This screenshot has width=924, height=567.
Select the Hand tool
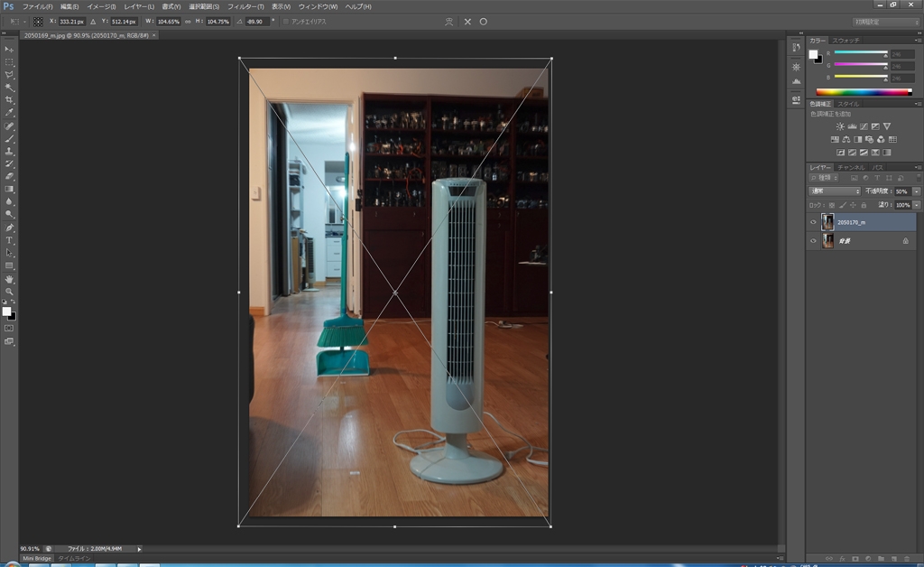9,279
